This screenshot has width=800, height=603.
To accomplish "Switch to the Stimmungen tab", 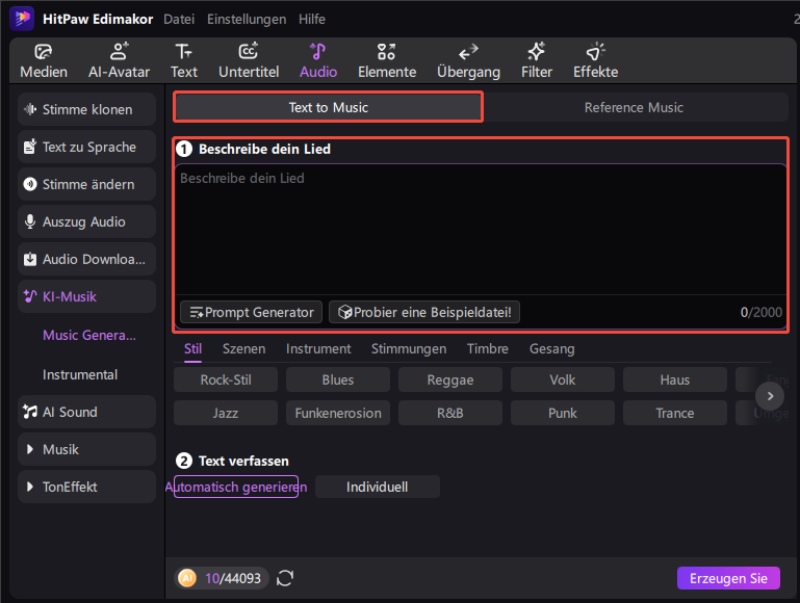I will coord(409,349).
